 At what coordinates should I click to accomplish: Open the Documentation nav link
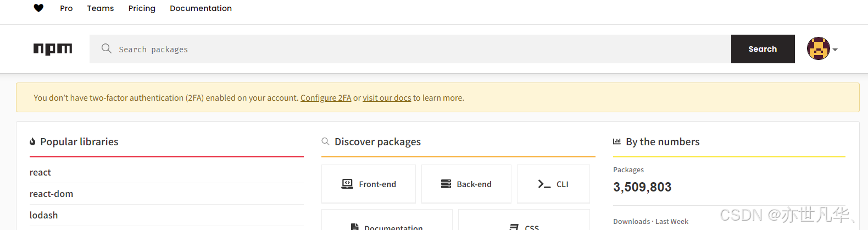[201, 8]
